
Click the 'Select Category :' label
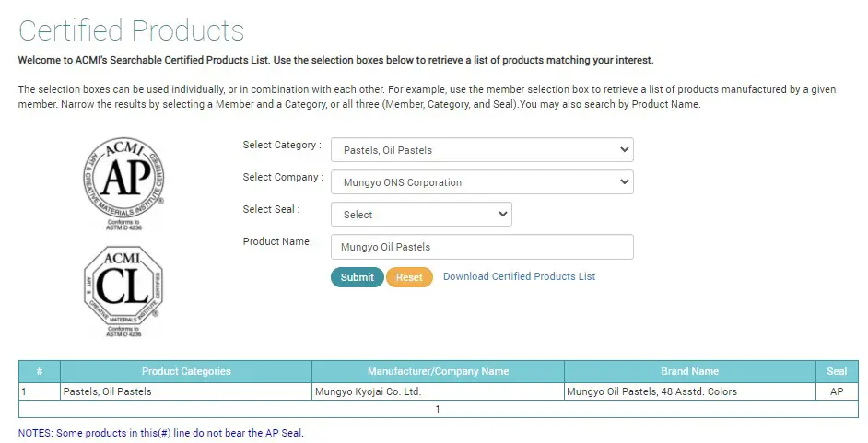coord(282,145)
